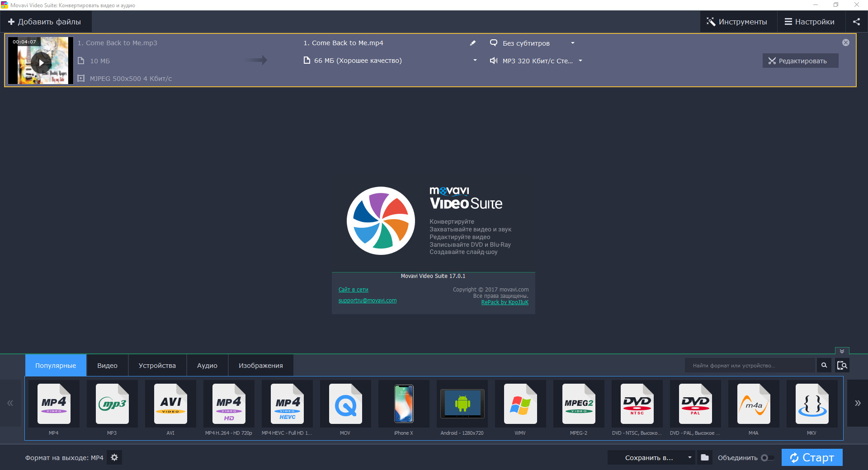The width and height of the screenshot is (868, 470).
Task: Rename output file with pencil icon
Action: click(473, 43)
